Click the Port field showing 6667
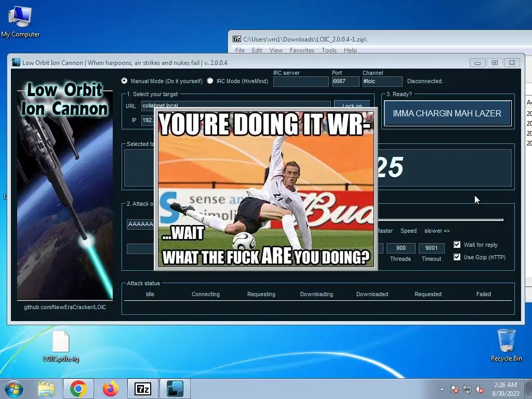This screenshot has width=532, height=399. [345, 82]
